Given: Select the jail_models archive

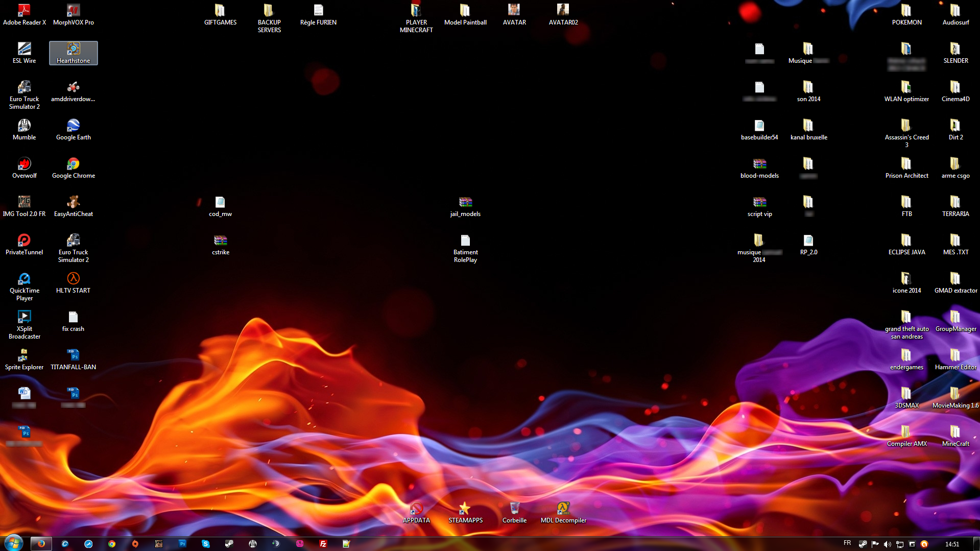Looking at the screenshot, I should 465,206.
